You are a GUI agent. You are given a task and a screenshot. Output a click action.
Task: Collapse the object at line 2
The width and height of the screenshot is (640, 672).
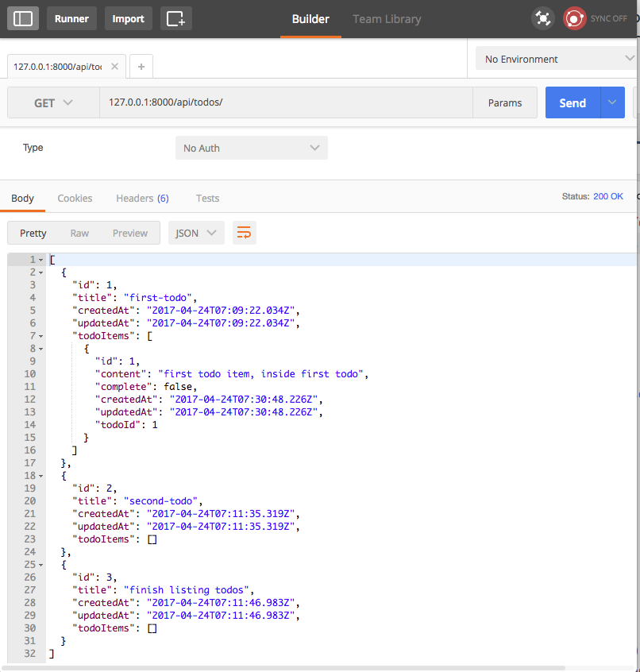click(x=41, y=272)
